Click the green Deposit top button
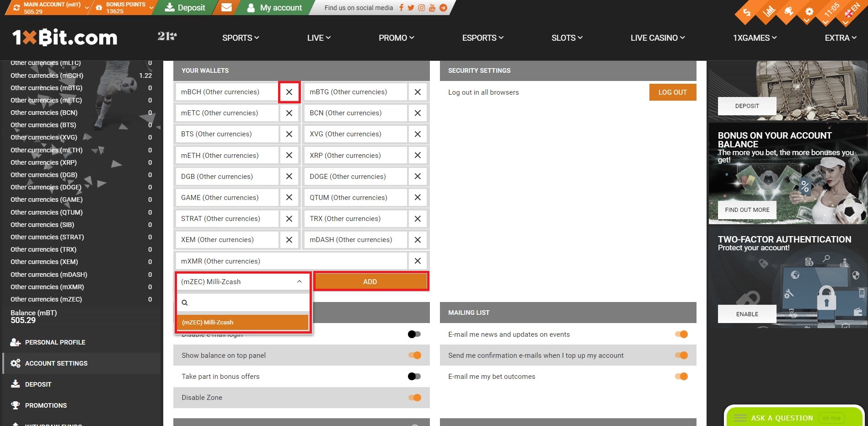The height and width of the screenshot is (426, 868). click(x=185, y=8)
